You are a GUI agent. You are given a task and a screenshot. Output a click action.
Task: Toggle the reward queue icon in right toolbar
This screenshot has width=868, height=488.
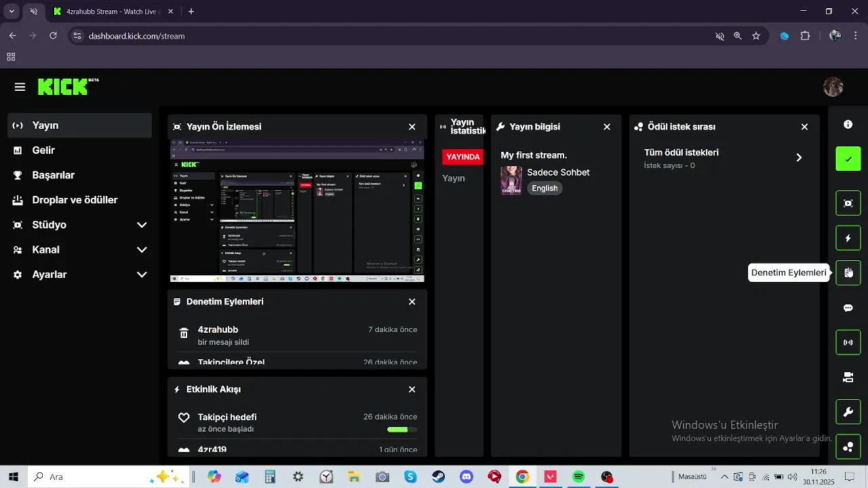point(848,447)
